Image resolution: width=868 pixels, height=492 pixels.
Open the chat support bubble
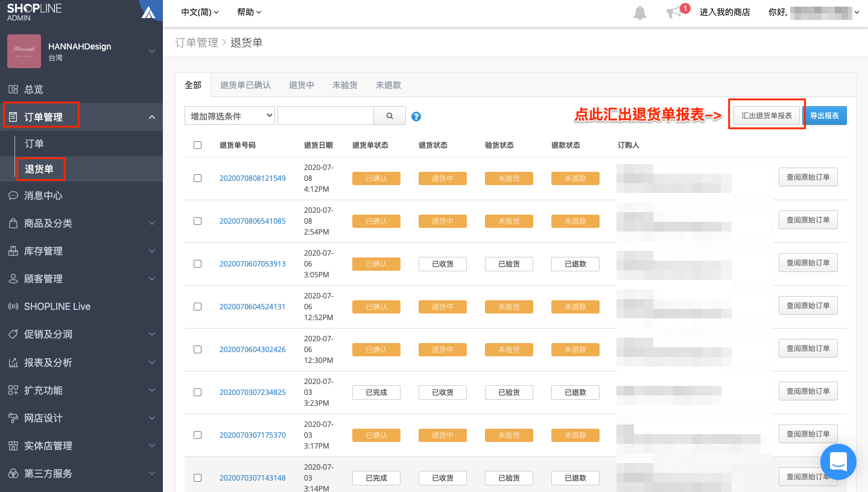[838, 462]
